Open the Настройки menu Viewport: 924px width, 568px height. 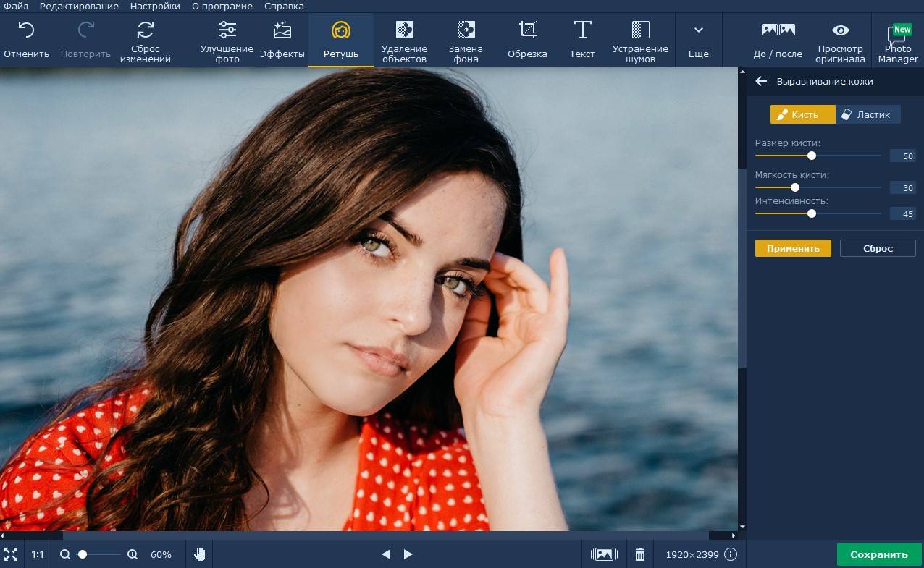155,6
